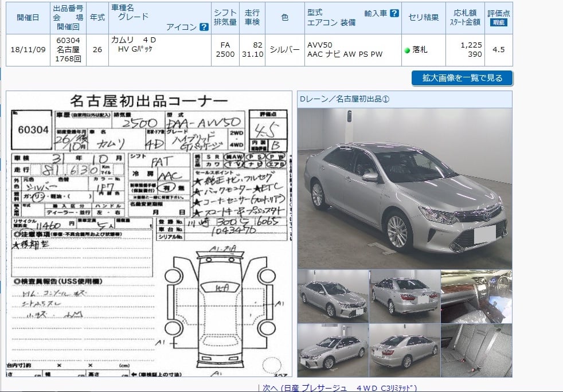563x392 pixels.
Task: Click the 色 column header
Action: 285,18
